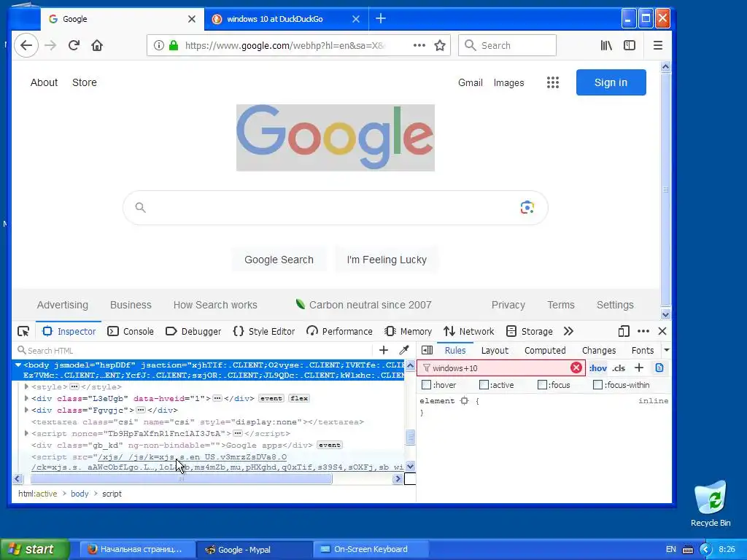
Task: Bookmark this page with the star icon
Action: 440,45
